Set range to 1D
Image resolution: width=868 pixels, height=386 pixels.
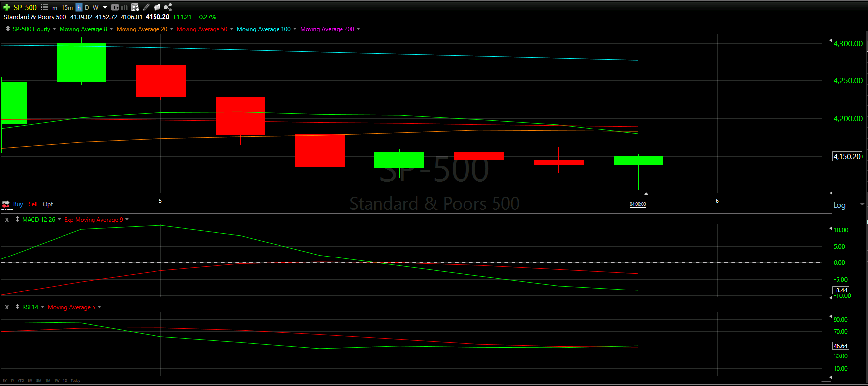[65, 380]
